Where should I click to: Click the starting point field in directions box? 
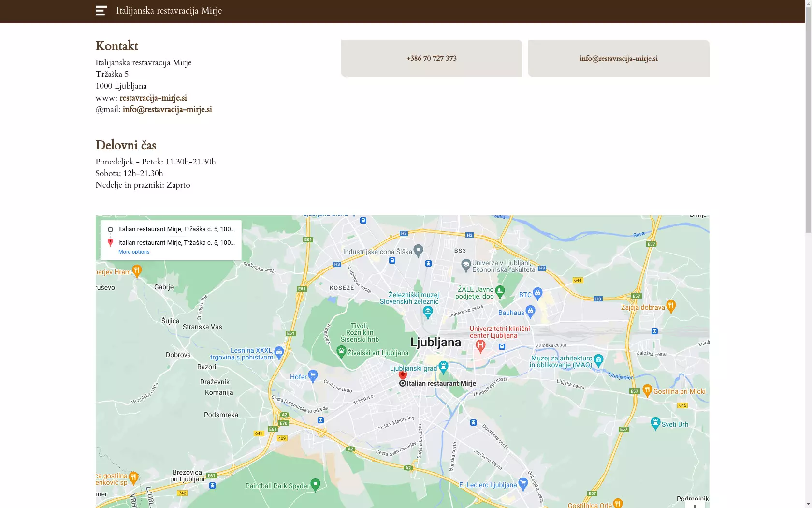pyautogui.click(x=176, y=229)
